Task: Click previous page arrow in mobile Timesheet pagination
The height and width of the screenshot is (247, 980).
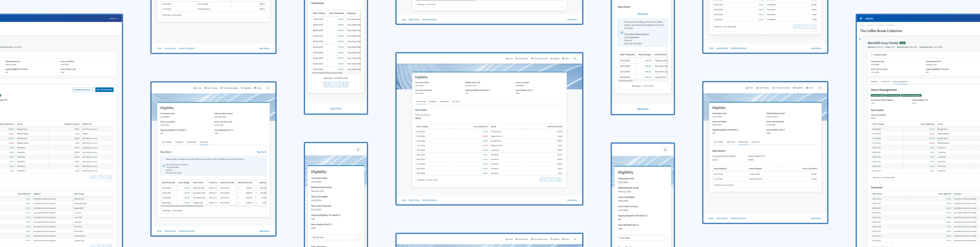Action: [x=333, y=84]
